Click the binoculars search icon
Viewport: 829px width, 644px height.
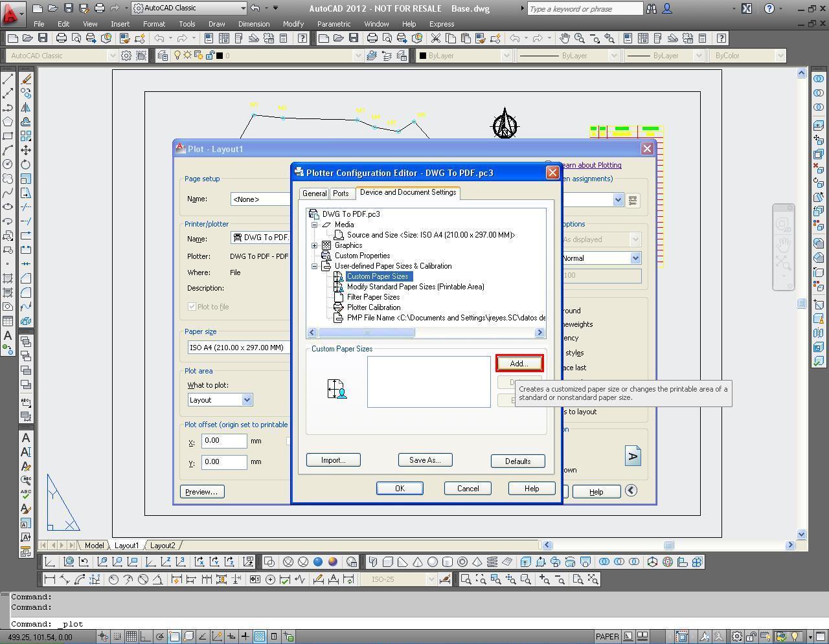pos(652,9)
